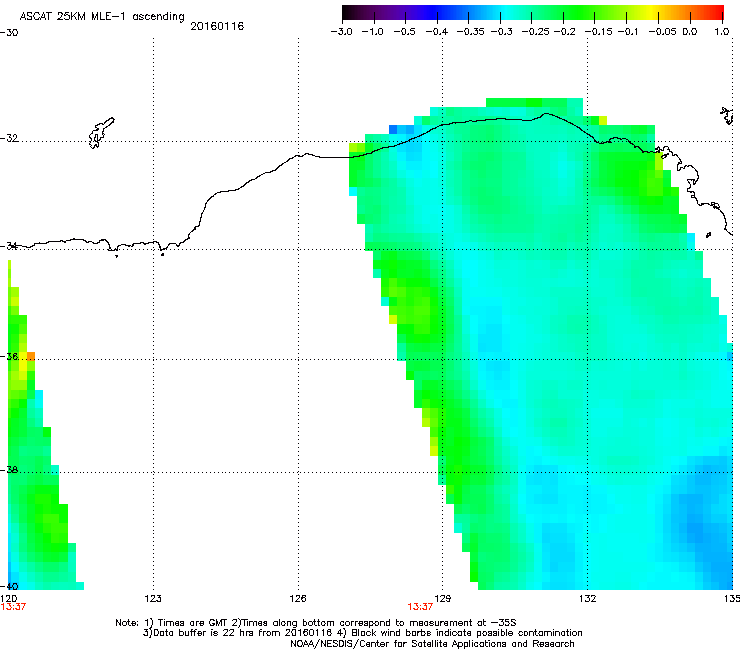Click the yellow segment of the color bar
The width and height of the screenshot is (740, 650).
[x=654, y=12]
